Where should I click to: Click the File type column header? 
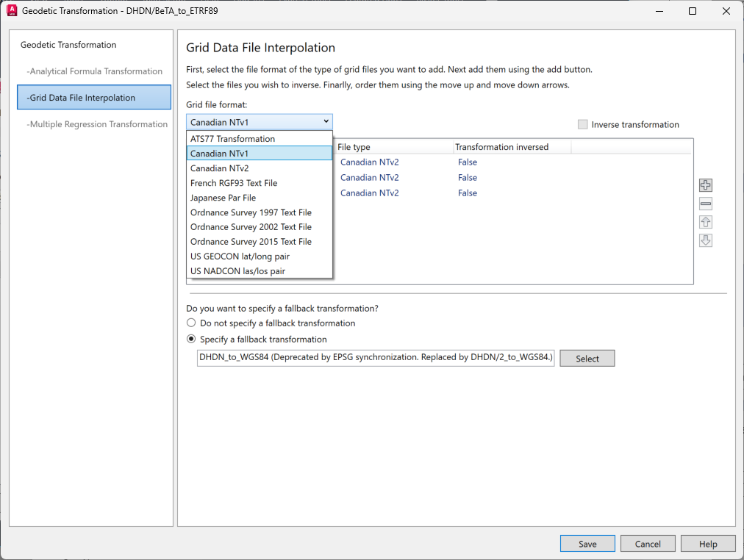393,147
